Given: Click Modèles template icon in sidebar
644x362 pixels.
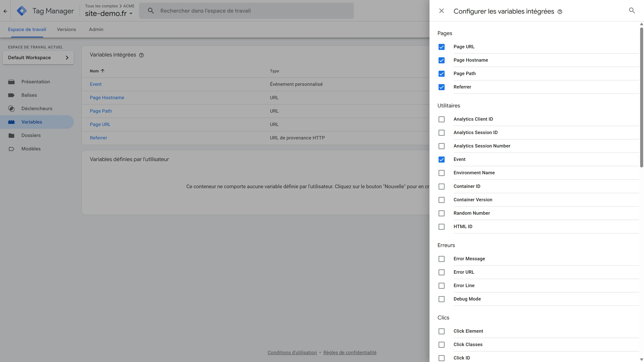Looking at the screenshot, I should click(11, 149).
